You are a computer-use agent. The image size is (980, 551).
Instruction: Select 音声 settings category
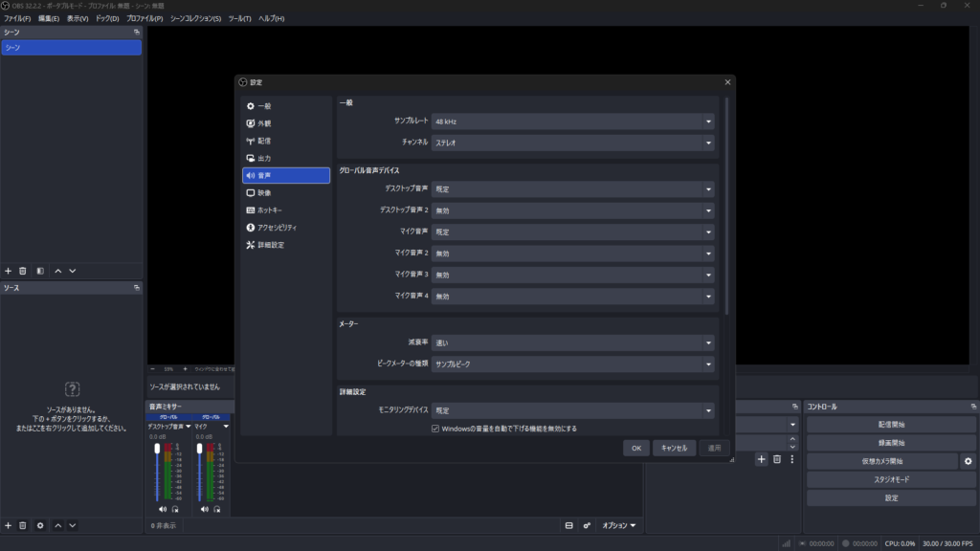point(285,176)
